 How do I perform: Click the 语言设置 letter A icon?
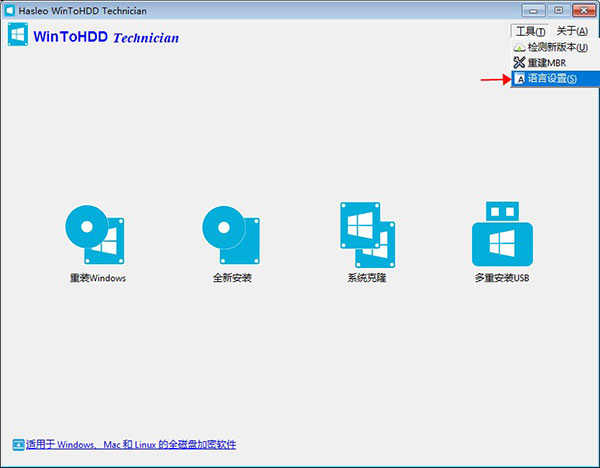click(x=520, y=79)
